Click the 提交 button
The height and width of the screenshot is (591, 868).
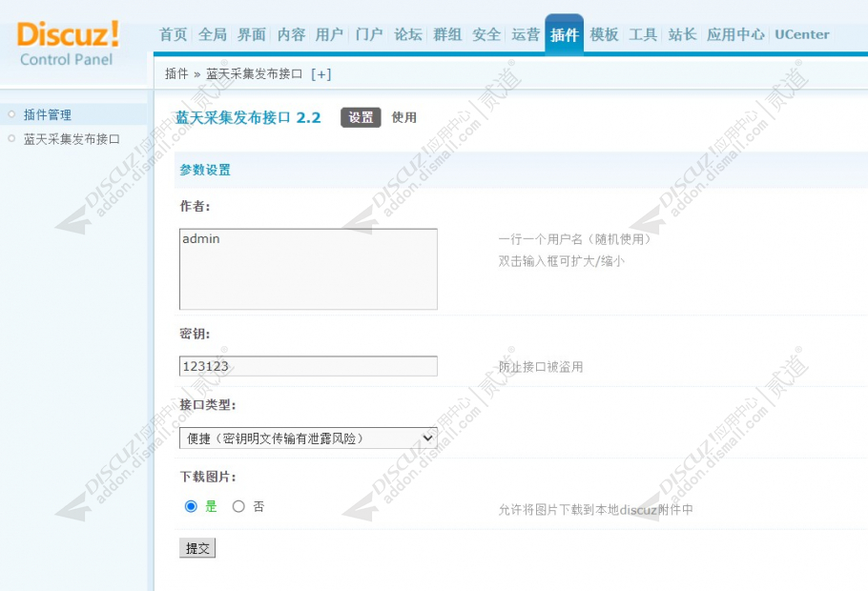coord(197,548)
